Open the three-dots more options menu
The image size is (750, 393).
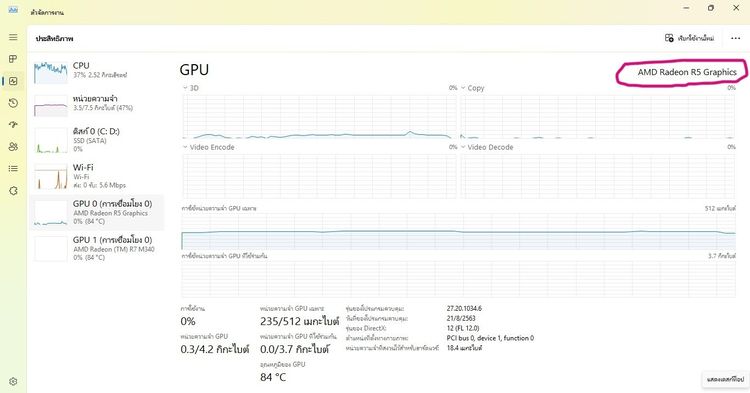736,38
